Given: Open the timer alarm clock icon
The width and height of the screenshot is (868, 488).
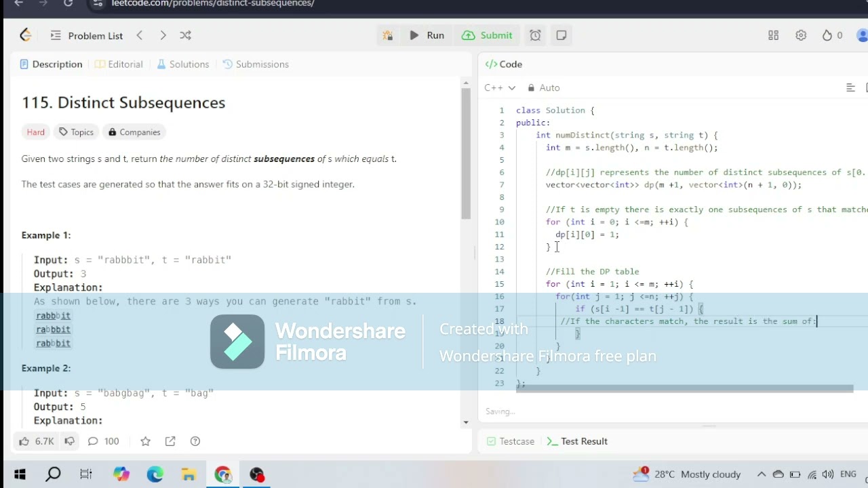Looking at the screenshot, I should click(535, 35).
